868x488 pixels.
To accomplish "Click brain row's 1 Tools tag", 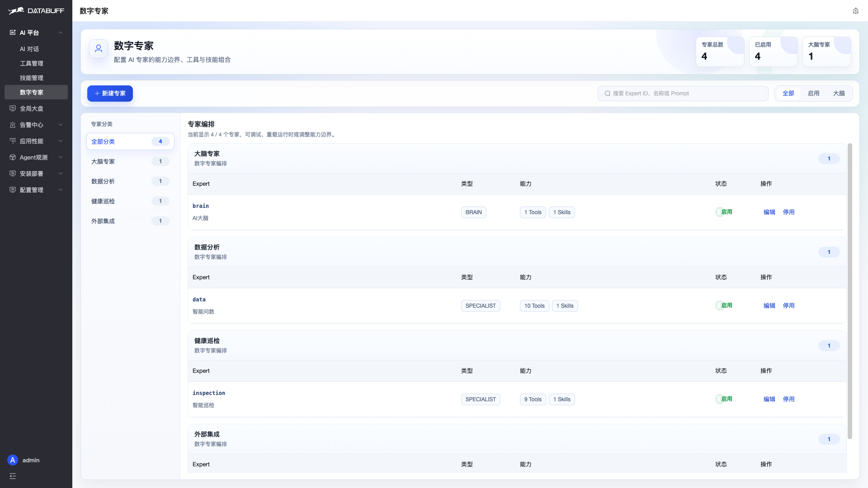I will pyautogui.click(x=533, y=212).
